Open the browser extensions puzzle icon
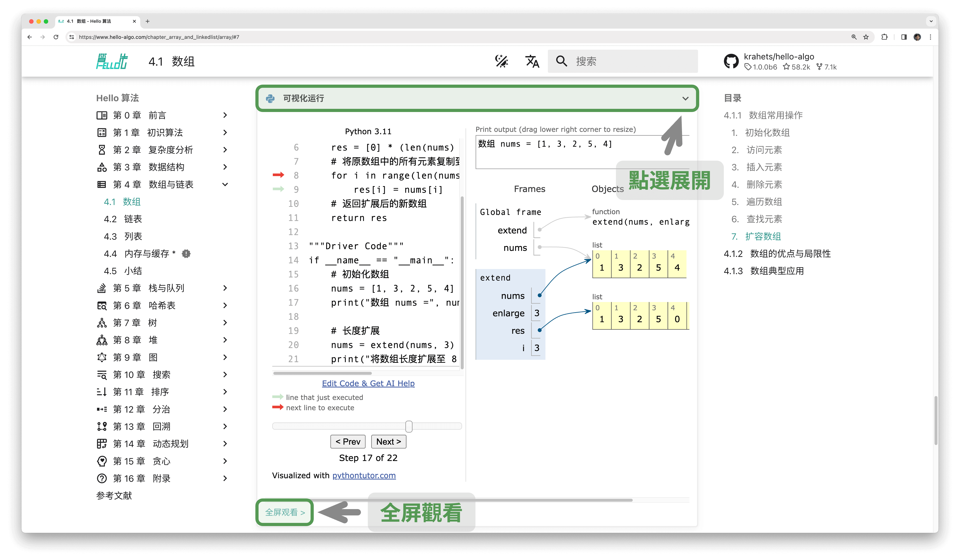 point(885,37)
